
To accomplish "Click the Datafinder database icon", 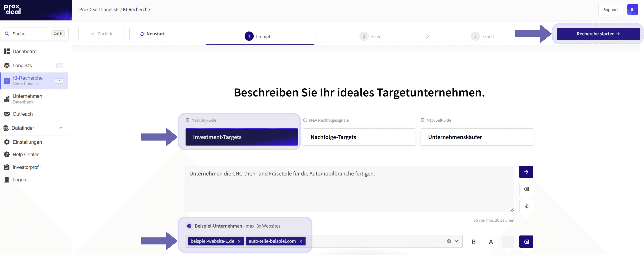I will coord(6,128).
